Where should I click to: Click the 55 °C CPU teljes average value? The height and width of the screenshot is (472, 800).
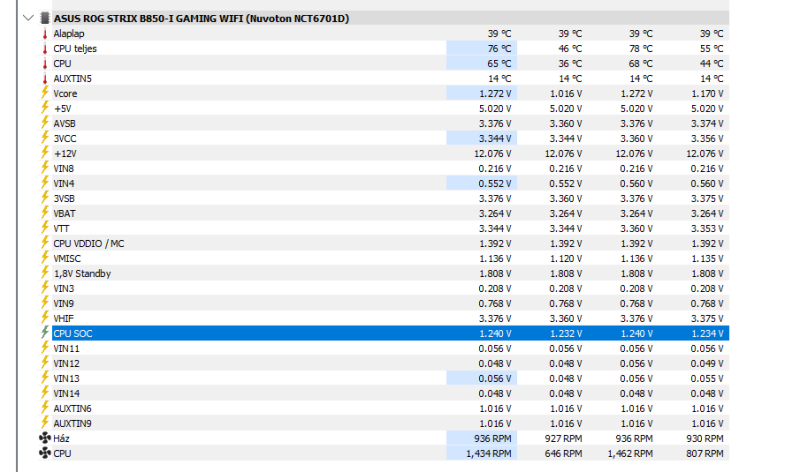[711, 48]
